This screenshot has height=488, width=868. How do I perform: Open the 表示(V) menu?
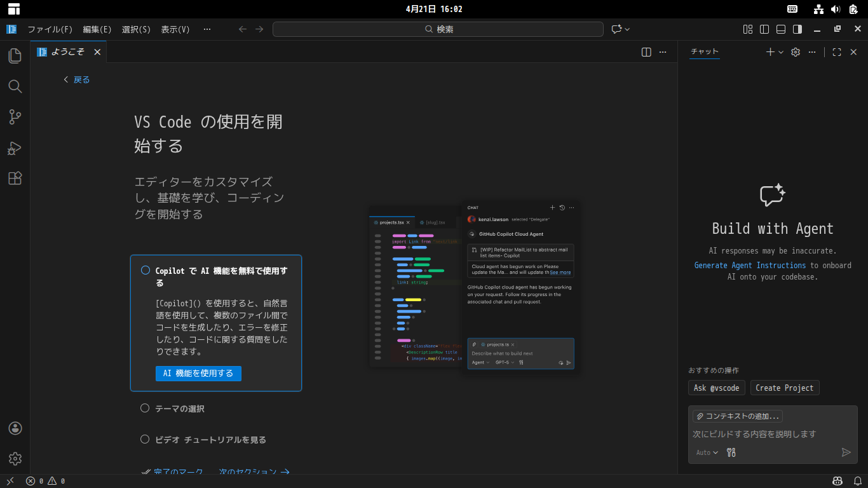point(175,29)
